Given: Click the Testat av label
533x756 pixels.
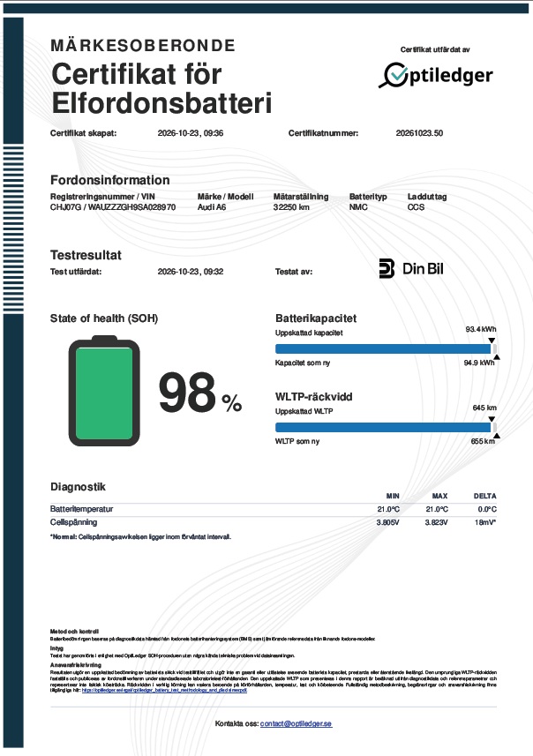Looking at the screenshot, I should (294, 272).
